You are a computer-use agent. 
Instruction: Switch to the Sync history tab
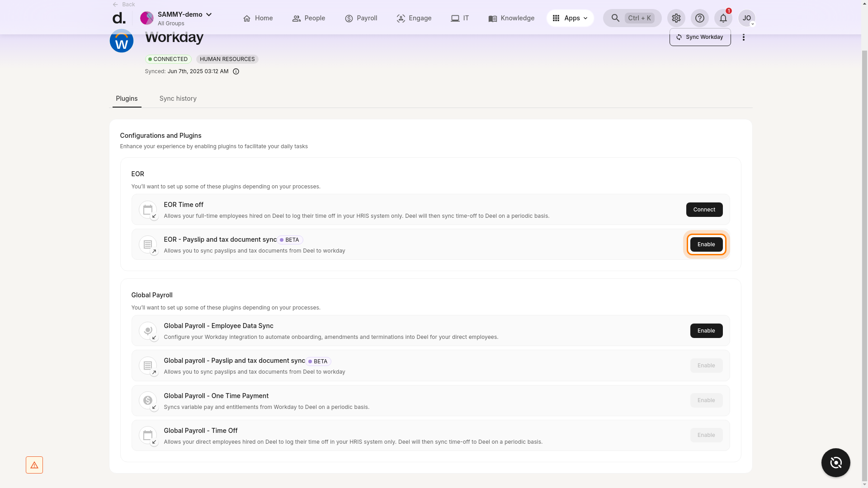pyautogui.click(x=178, y=99)
